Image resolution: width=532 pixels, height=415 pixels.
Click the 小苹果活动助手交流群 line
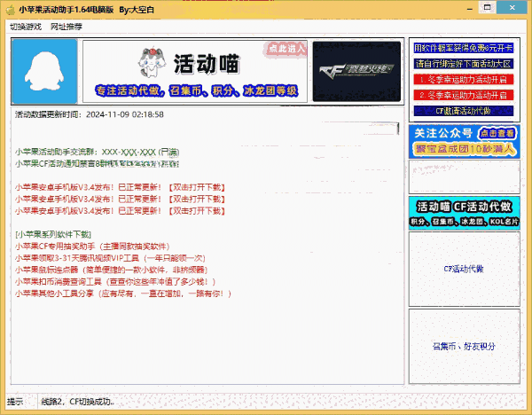pyautogui.click(x=97, y=152)
